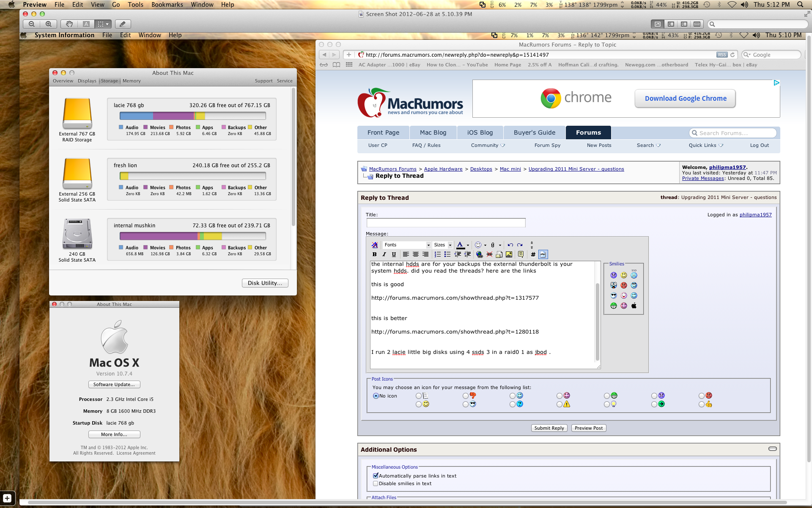Click Preview's zoom out magnifier button
Image resolution: width=812 pixels, height=508 pixels.
click(32, 24)
